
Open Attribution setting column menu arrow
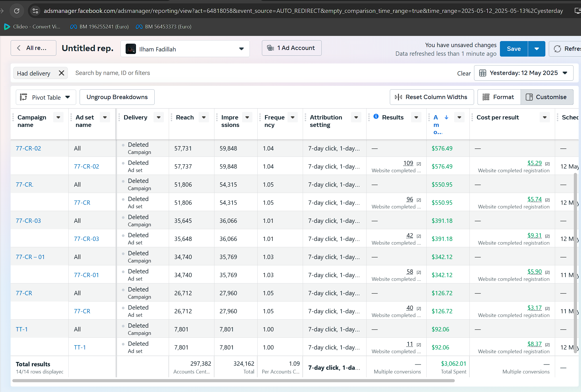pos(356,117)
